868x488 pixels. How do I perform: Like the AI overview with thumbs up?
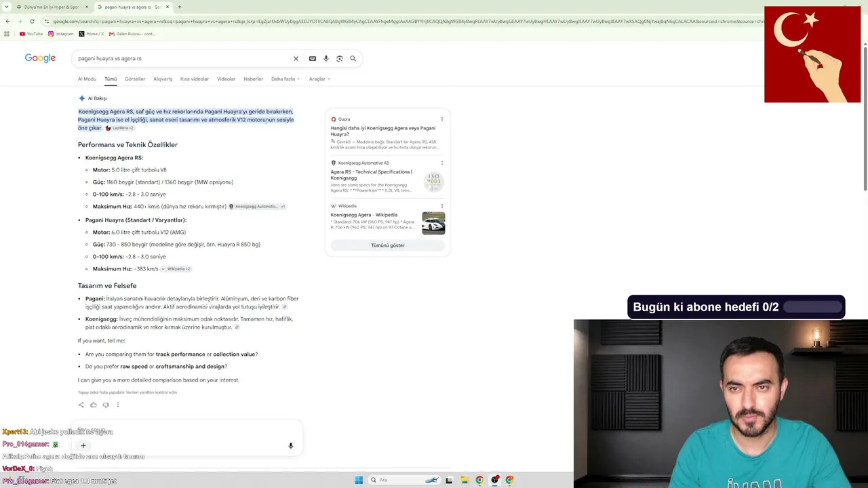(94, 405)
